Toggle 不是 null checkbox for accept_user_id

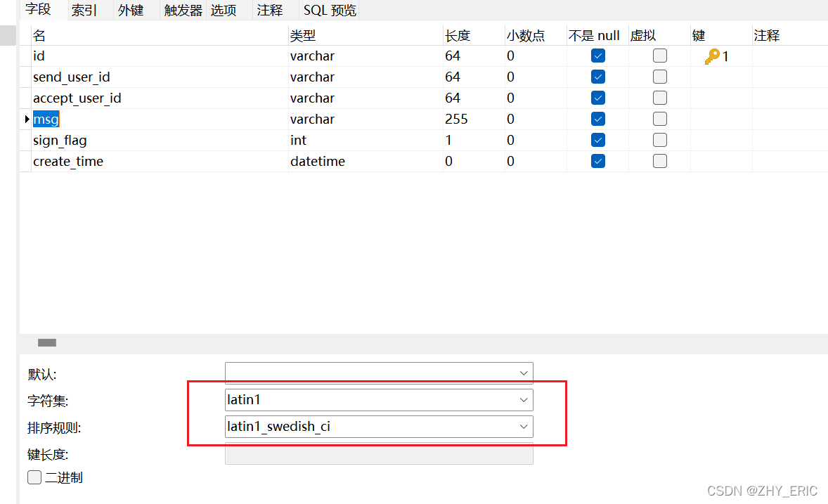[x=597, y=98]
